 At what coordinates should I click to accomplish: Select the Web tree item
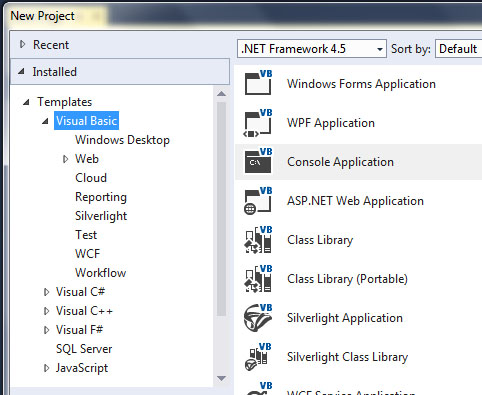[87, 159]
